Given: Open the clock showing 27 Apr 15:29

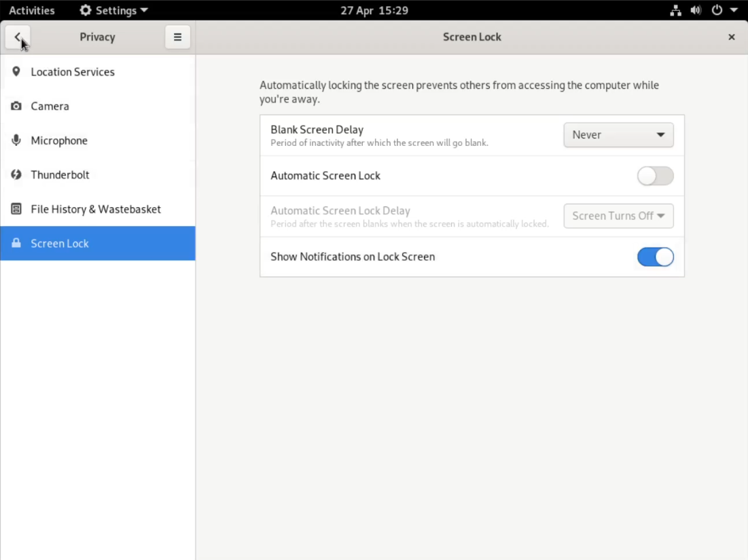Looking at the screenshot, I should 374,10.
